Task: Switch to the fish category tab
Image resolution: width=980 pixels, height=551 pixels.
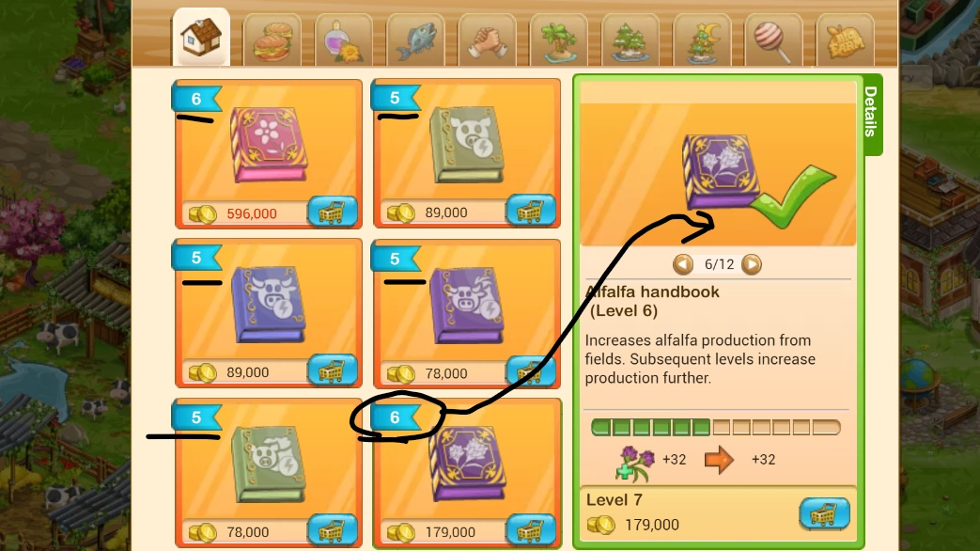Action: pos(415,40)
